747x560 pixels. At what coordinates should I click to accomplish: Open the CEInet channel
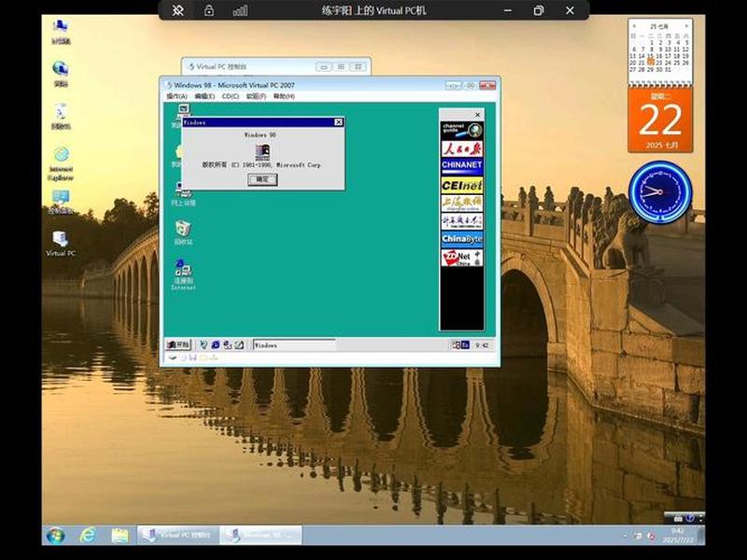tap(461, 185)
